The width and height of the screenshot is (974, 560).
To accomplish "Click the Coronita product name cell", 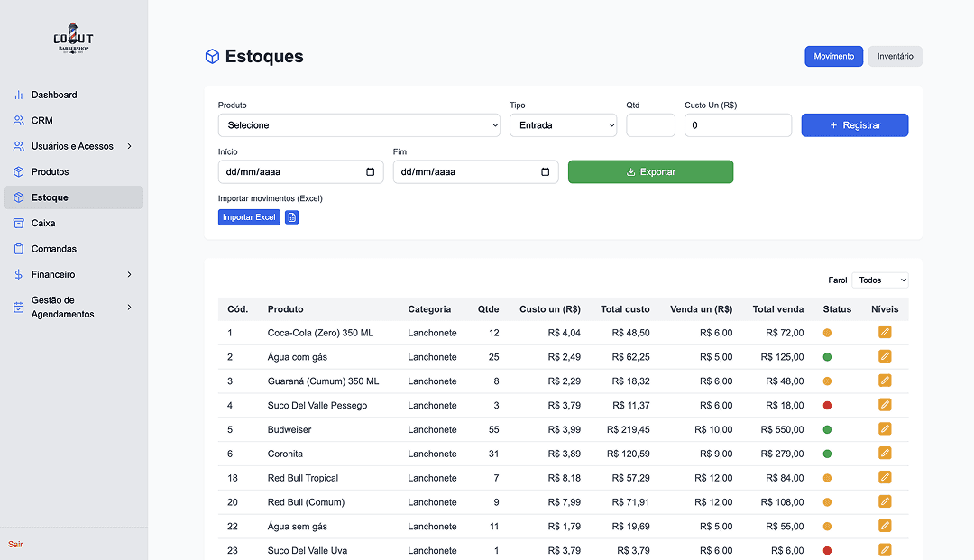I will pos(285,454).
